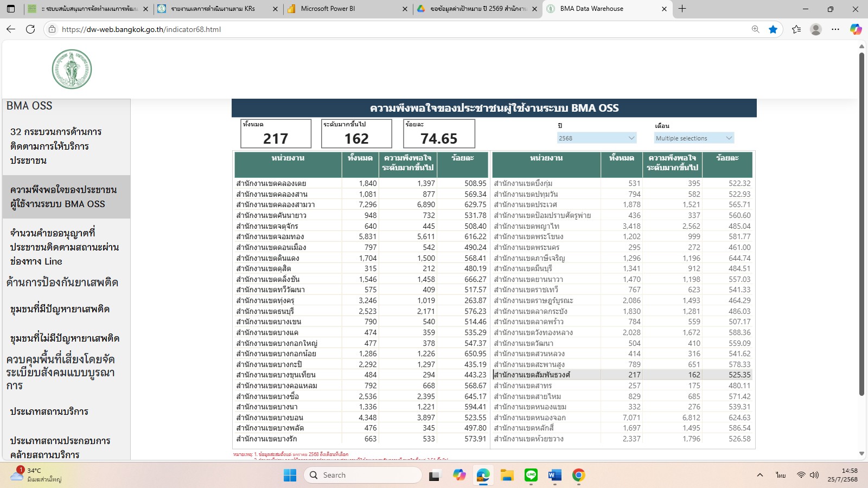Click the BMA OSS sidebar heading

(x=29, y=106)
